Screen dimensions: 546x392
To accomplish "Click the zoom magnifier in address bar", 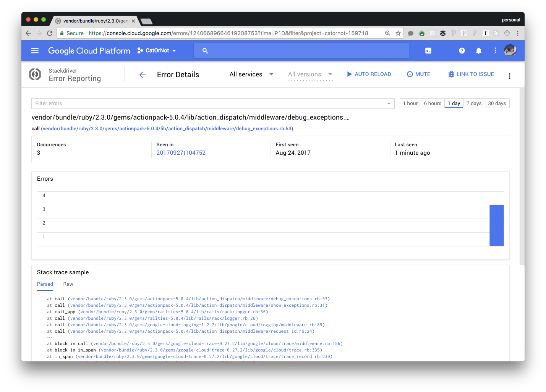I will (x=388, y=33).
